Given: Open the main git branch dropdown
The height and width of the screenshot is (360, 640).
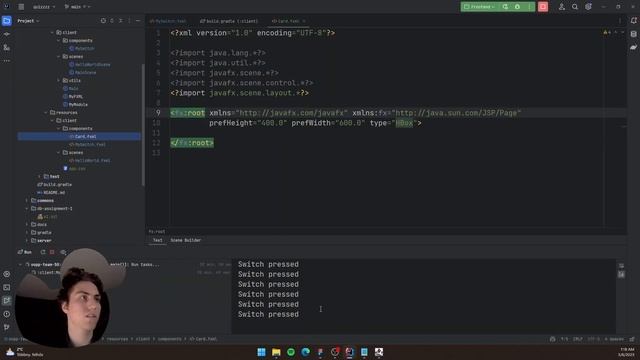Looking at the screenshot, I should pyautogui.click(x=77, y=7).
